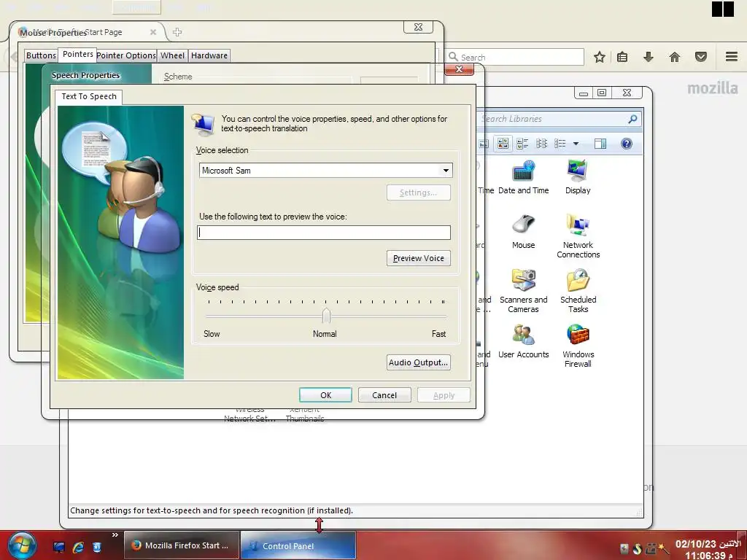Click the Mozilla Firefox Start taskbar button

182,545
